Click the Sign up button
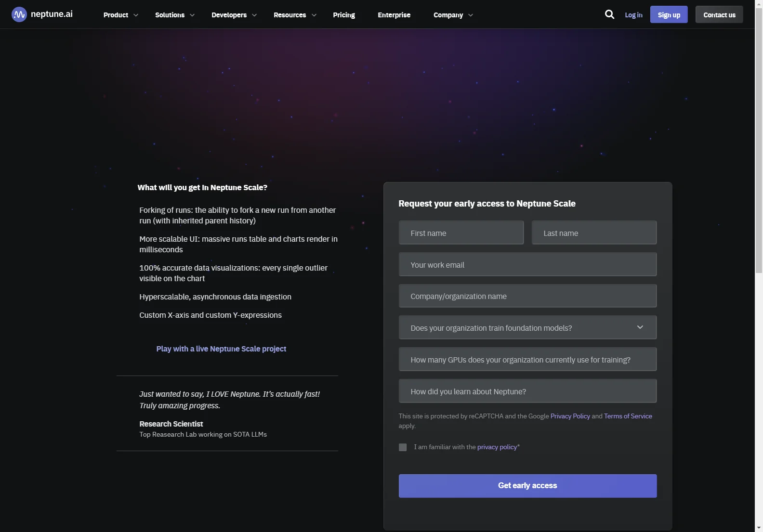Image resolution: width=763 pixels, height=532 pixels. pos(669,14)
